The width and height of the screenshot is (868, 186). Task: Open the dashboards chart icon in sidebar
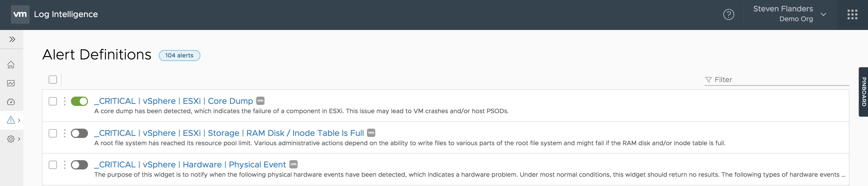11,83
